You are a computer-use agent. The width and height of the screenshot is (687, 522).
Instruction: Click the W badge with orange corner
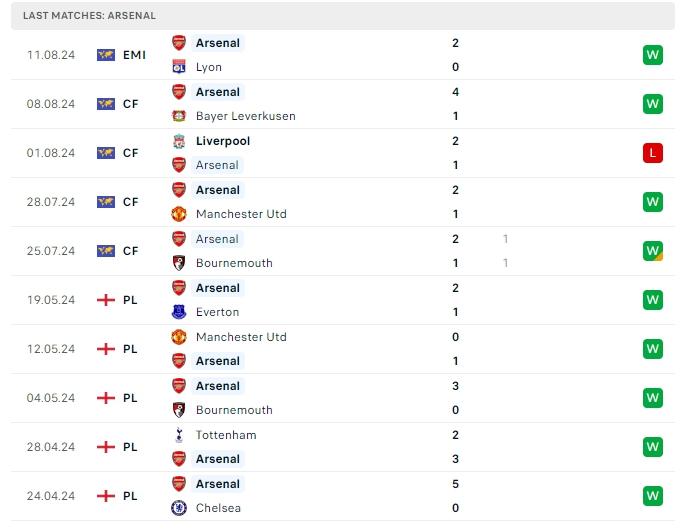pos(653,251)
